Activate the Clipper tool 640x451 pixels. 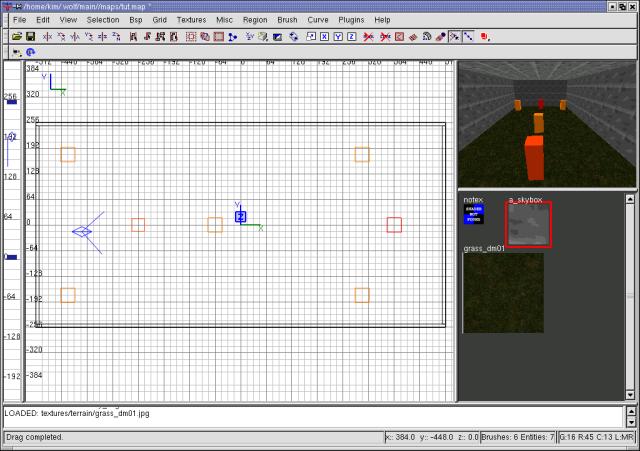coord(233,37)
